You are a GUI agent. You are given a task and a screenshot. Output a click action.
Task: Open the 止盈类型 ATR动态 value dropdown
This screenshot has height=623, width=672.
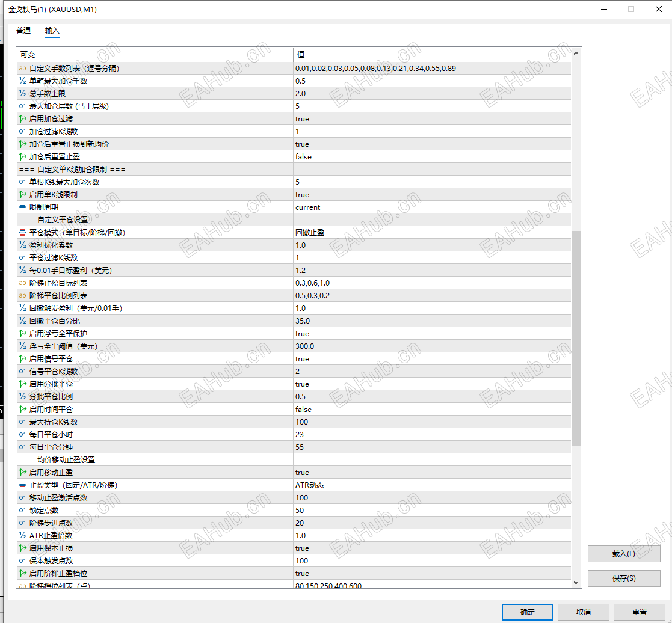tap(432, 485)
